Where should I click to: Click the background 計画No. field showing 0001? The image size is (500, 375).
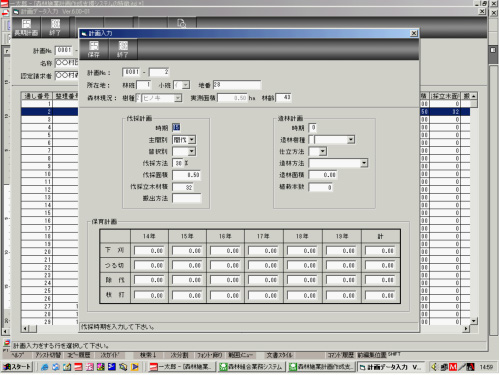click(64, 50)
